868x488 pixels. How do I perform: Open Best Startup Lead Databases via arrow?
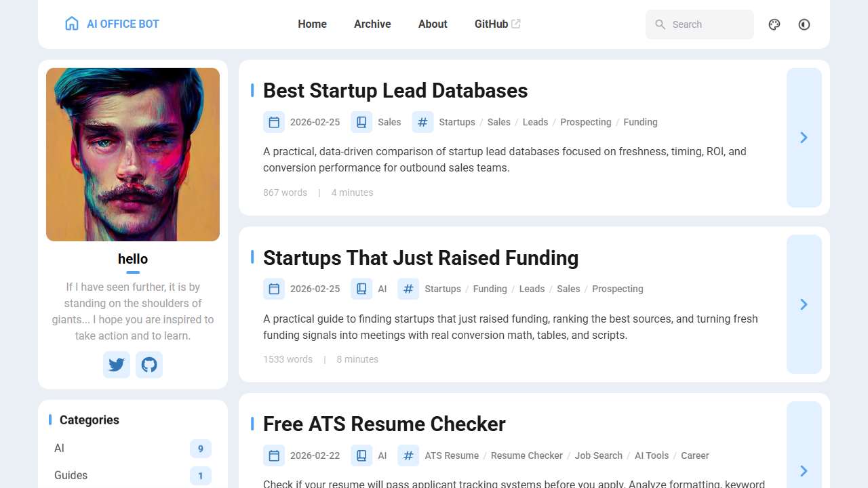point(804,138)
